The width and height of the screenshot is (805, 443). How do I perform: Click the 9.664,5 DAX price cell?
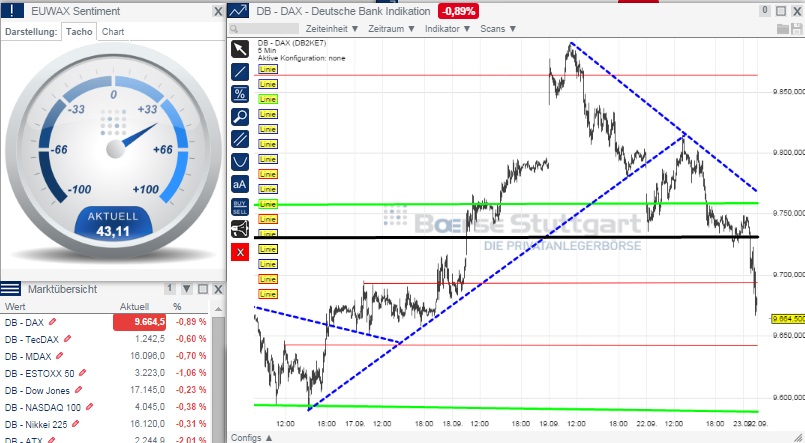click(140, 322)
